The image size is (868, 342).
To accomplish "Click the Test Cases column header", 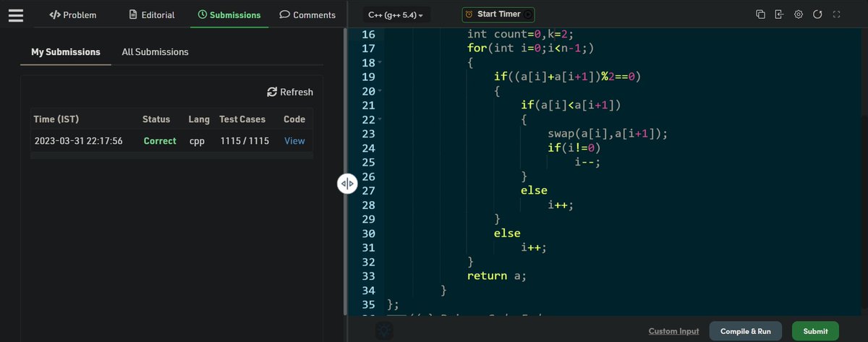I will (x=242, y=119).
